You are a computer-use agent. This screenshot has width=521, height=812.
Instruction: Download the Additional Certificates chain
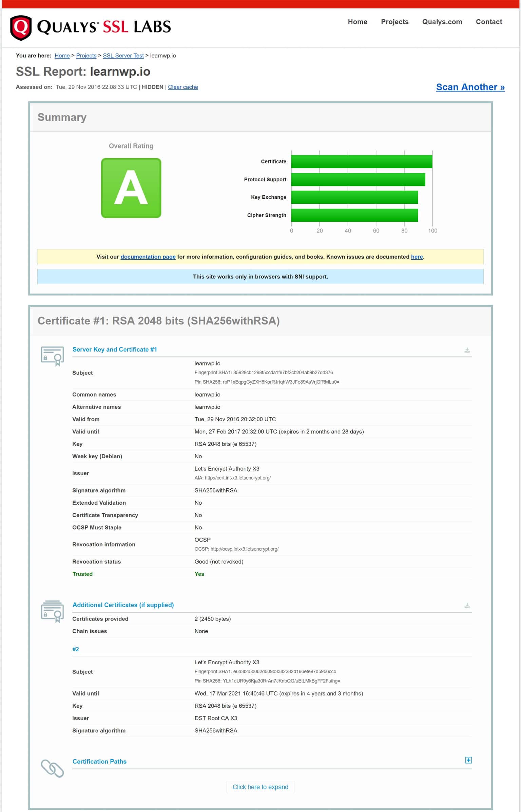click(x=467, y=606)
